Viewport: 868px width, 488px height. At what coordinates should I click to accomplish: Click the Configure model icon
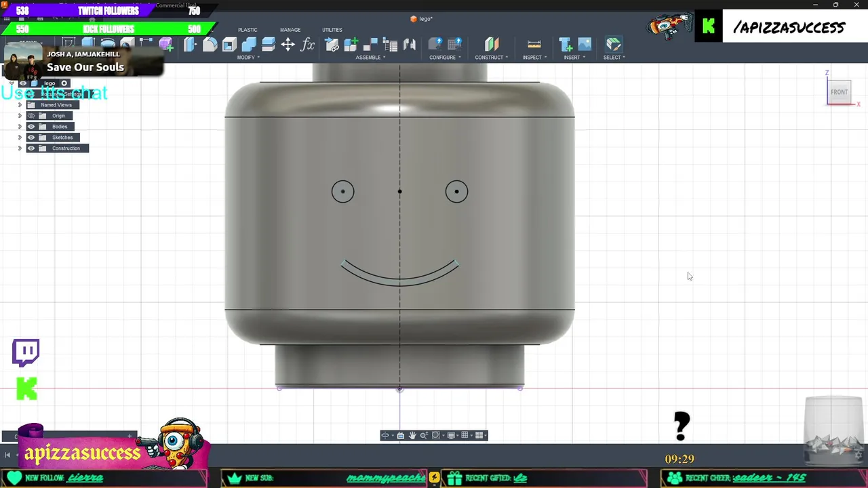point(435,45)
